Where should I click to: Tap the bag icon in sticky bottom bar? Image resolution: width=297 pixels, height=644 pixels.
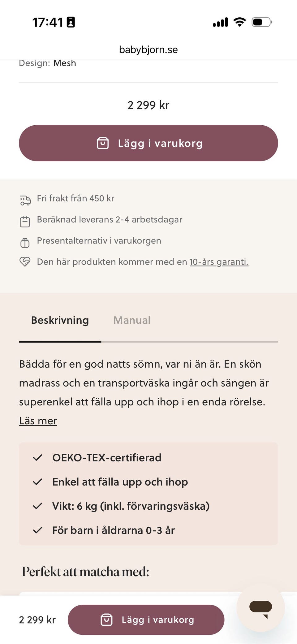point(106,620)
